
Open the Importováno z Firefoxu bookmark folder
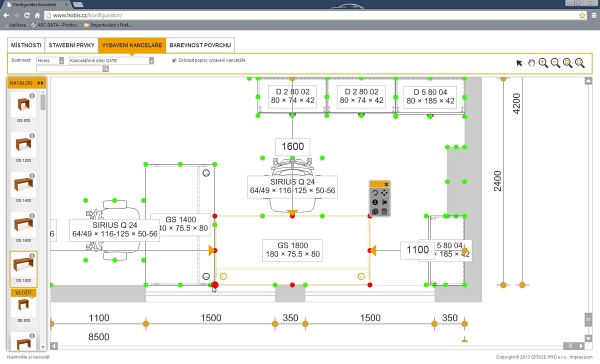click(x=107, y=25)
